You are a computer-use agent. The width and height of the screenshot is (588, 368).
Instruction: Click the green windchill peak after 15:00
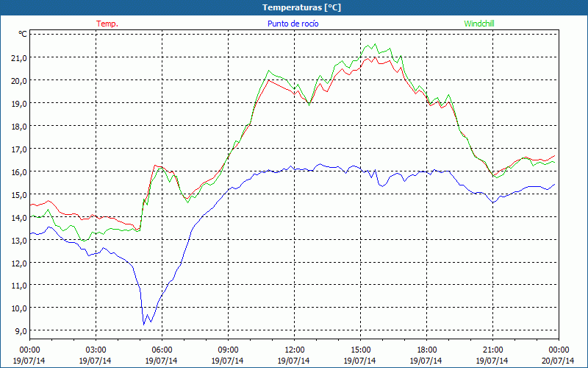tap(376, 44)
